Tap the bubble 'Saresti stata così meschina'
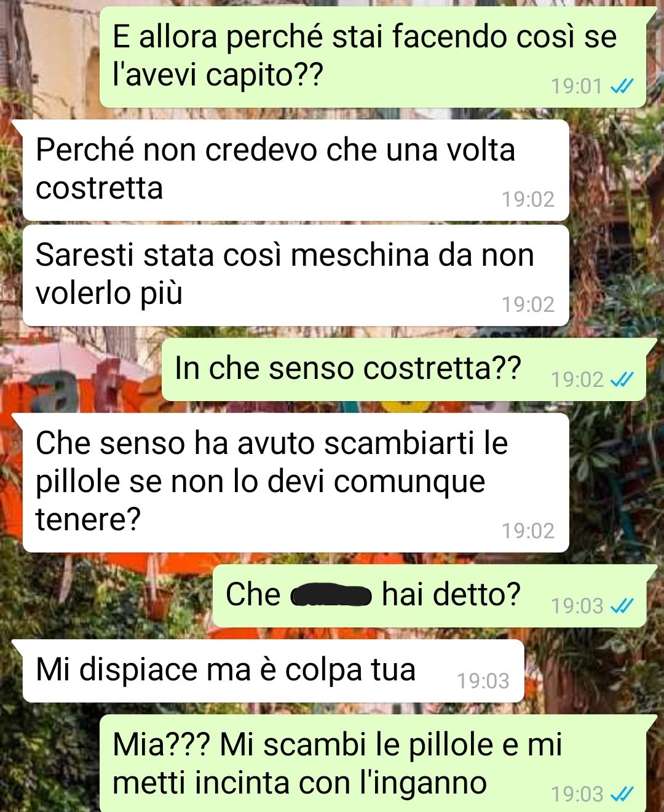Viewport: 664px width, 812px height. click(296, 275)
